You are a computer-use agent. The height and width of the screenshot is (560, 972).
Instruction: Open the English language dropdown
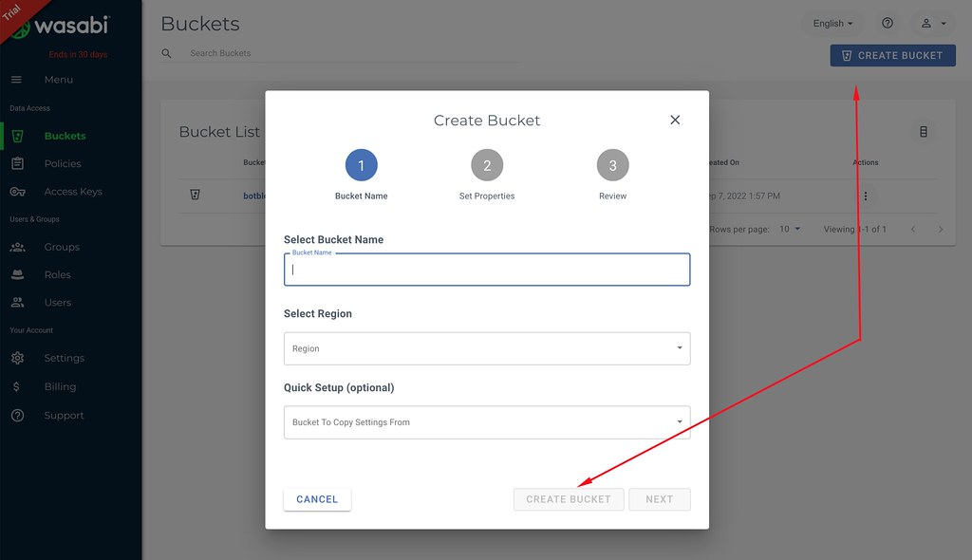832,23
